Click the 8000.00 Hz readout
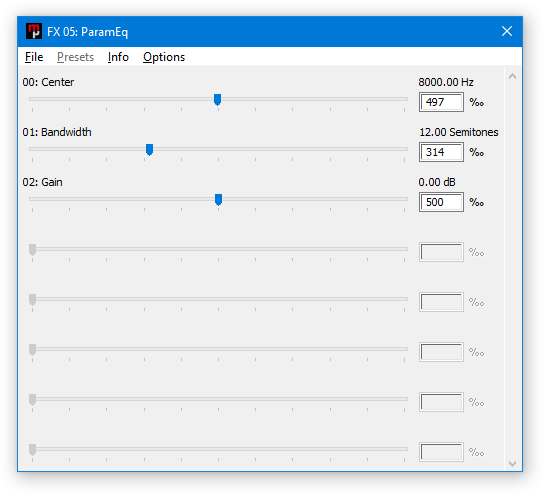Screen dimensions: 544x494 click(446, 82)
